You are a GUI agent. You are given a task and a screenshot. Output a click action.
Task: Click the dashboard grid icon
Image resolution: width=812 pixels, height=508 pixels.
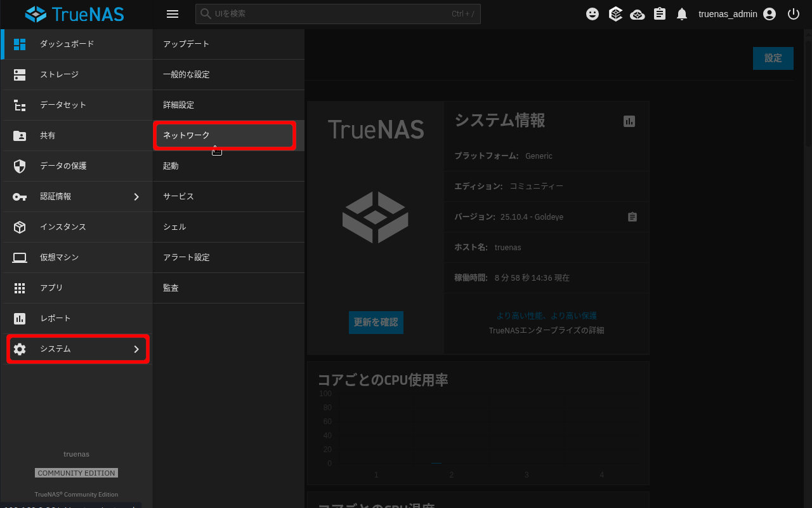[x=20, y=44]
